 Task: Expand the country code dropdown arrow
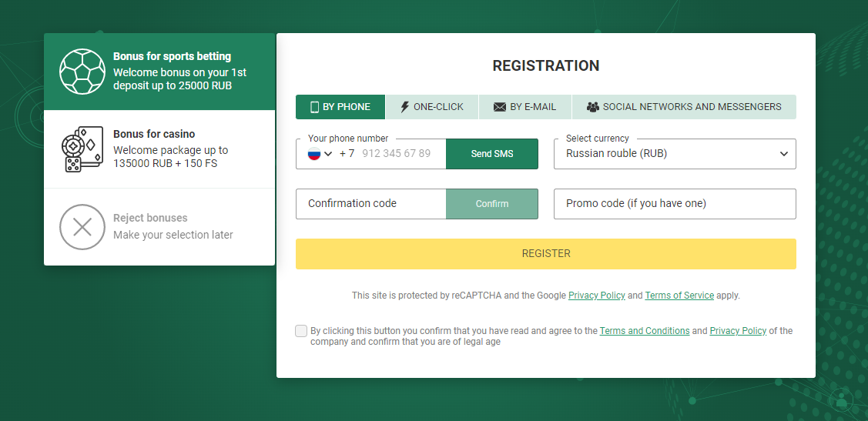[329, 154]
